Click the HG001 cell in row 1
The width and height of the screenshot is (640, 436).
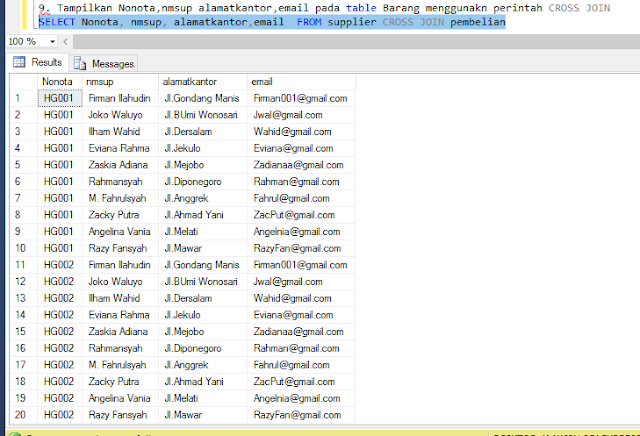60,98
